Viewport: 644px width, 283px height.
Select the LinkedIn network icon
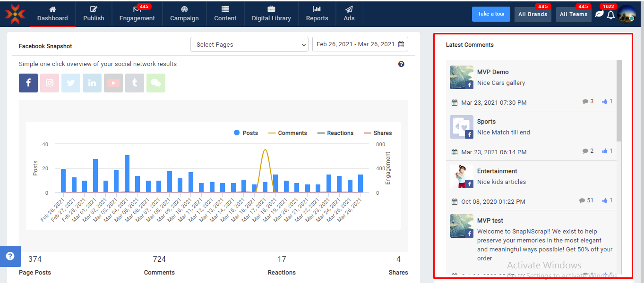point(92,83)
